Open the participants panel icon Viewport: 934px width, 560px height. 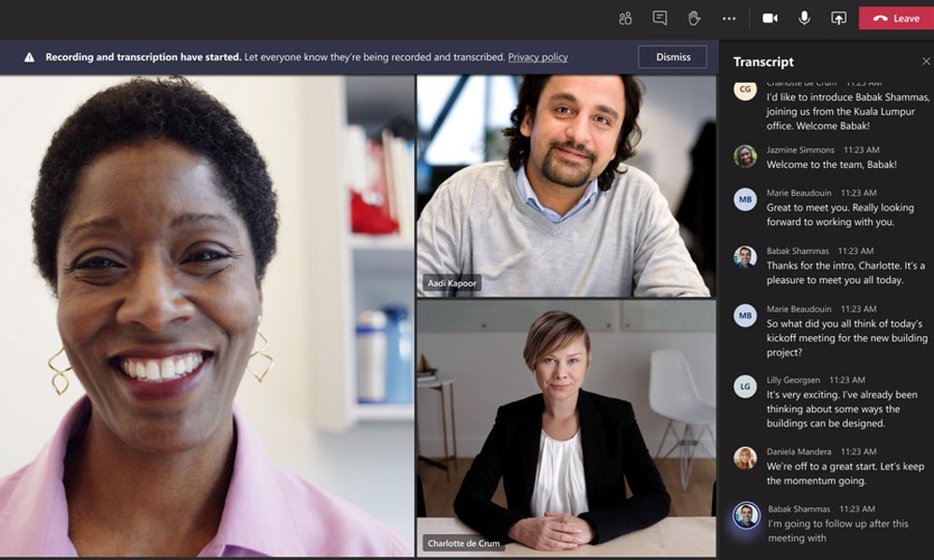pyautogui.click(x=626, y=18)
